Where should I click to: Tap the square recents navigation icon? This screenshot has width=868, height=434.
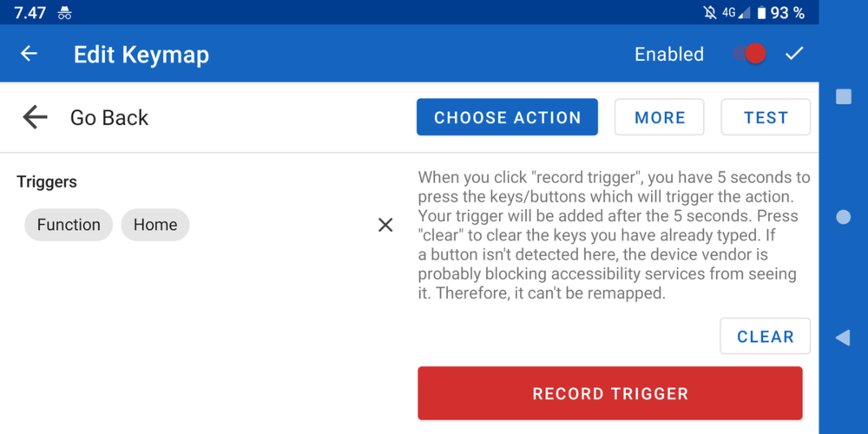click(x=843, y=96)
